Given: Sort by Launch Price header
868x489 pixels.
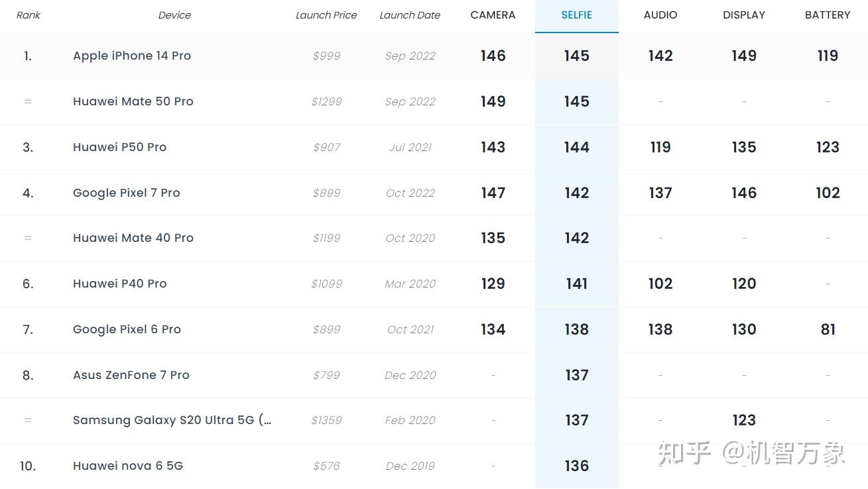Looking at the screenshot, I should point(326,15).
